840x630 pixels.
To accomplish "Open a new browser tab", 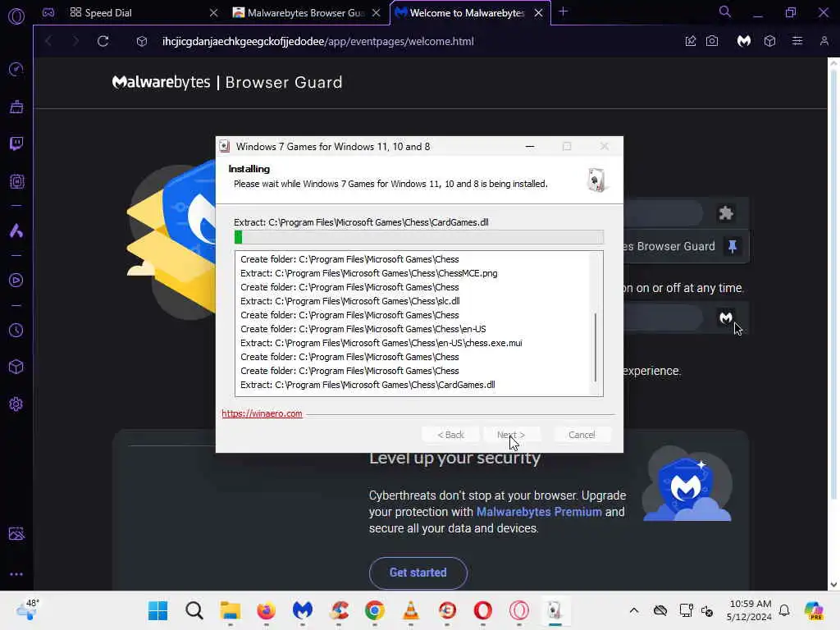I will [563, 11].
